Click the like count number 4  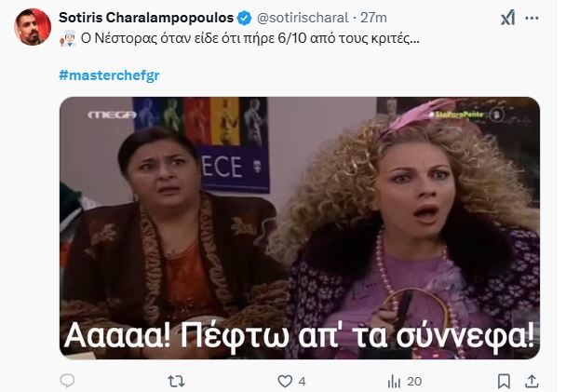[x=303, y=381]
